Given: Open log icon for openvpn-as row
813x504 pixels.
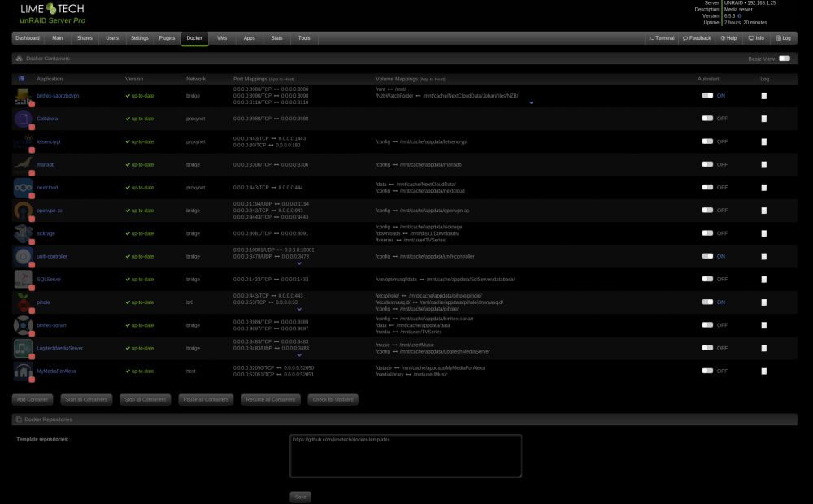Looking at the screenshot, I should pos(763,211).
